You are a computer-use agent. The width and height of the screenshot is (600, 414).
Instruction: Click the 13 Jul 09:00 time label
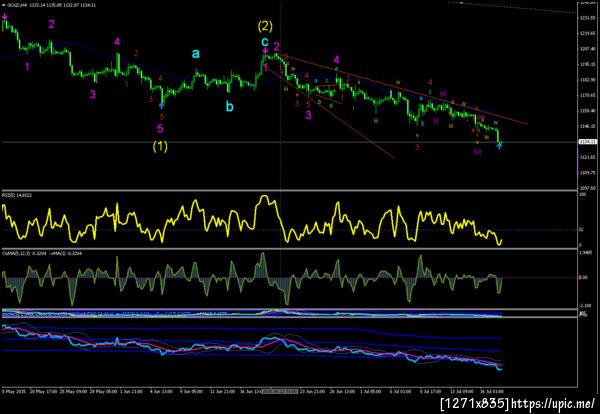tap(462, 392)
